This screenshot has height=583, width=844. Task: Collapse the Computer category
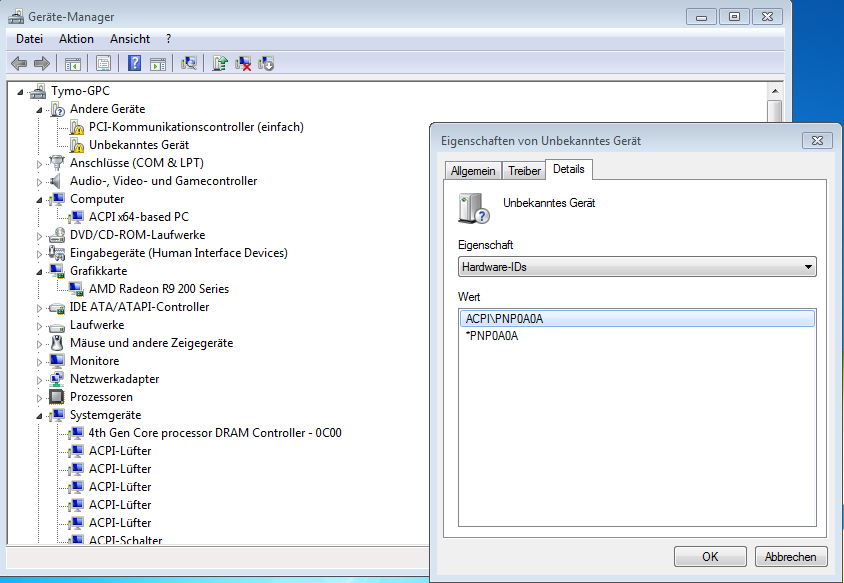[x=39, y=200]
